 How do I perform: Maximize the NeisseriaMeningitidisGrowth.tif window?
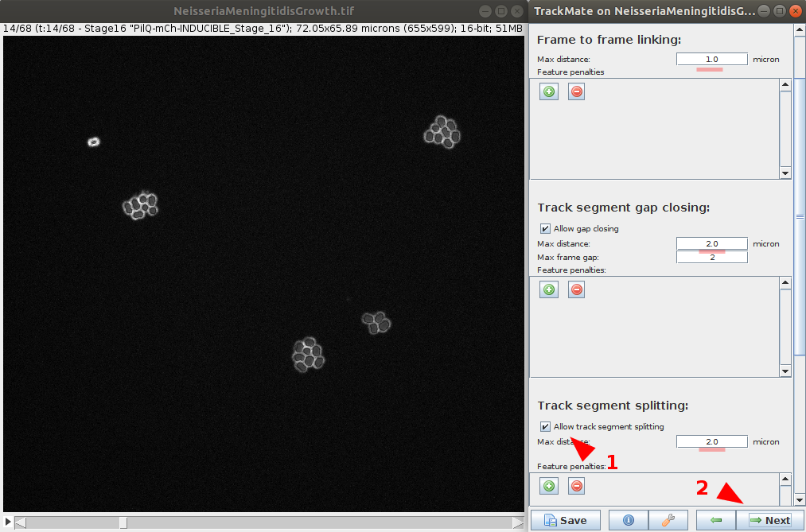(x=501, y=11)
